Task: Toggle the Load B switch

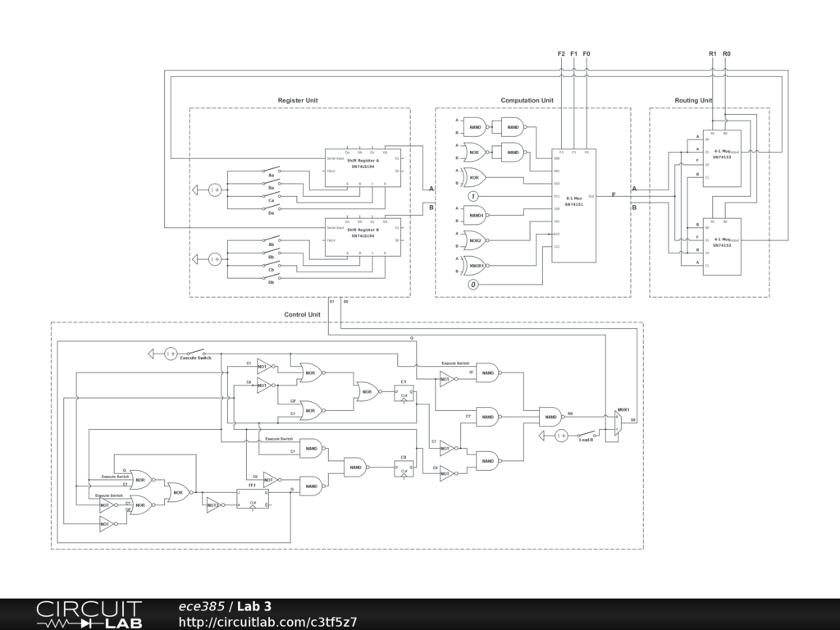Action: click(585, 435)
